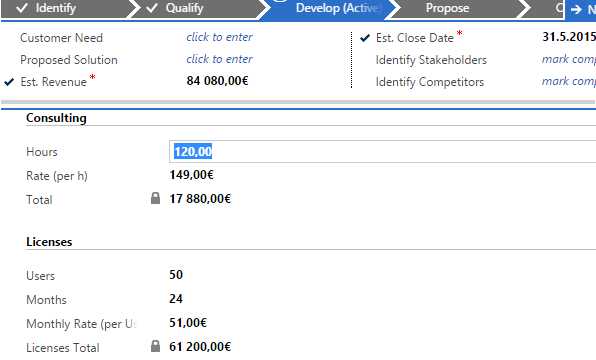The height and width of the screenshot is (360, 596).
Task: Click the Licenses Total value 61 200,00€
Action: point(200,347)
